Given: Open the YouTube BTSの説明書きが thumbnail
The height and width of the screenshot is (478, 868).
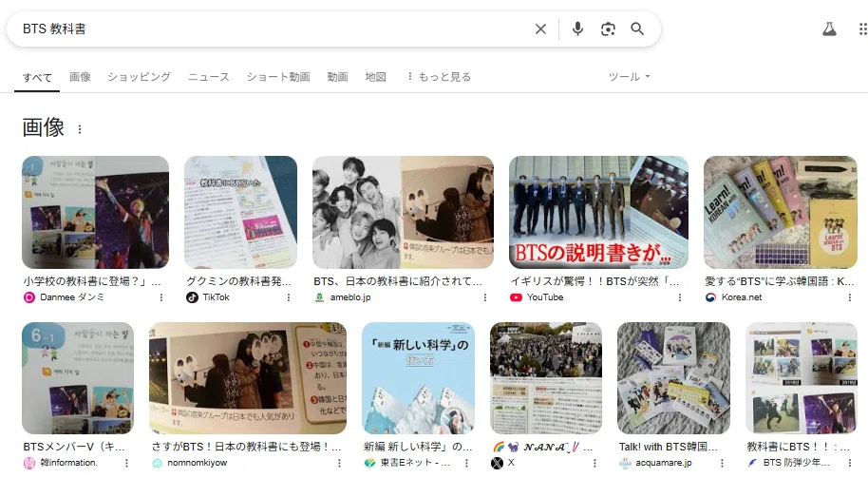Looking at the screenshot, I should coord(598,212).
